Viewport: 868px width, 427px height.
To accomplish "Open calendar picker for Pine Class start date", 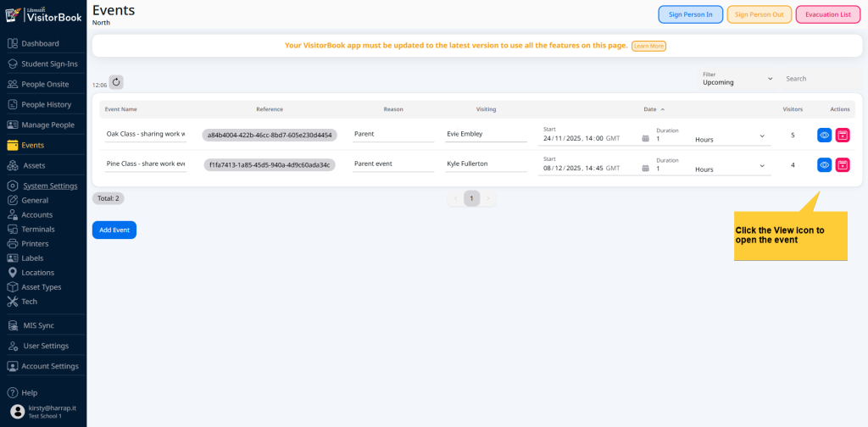I will point(645,169).
